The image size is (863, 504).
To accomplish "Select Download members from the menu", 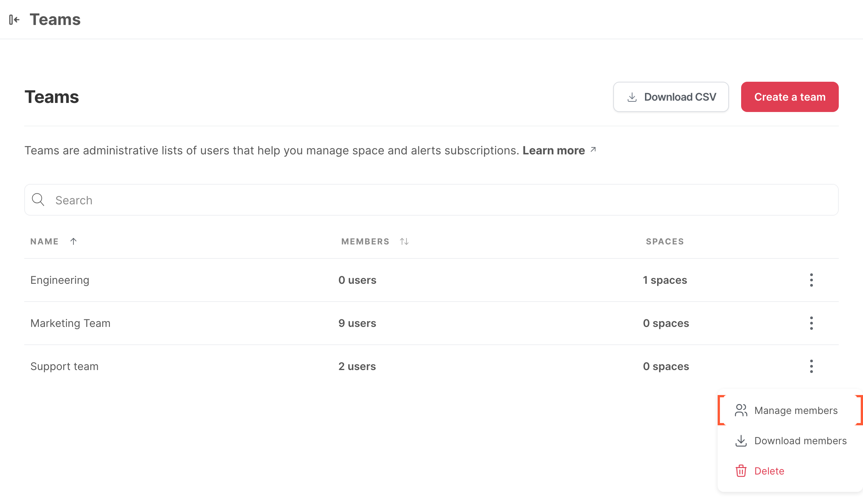I will pyautogui.click(x=790, y=441).
